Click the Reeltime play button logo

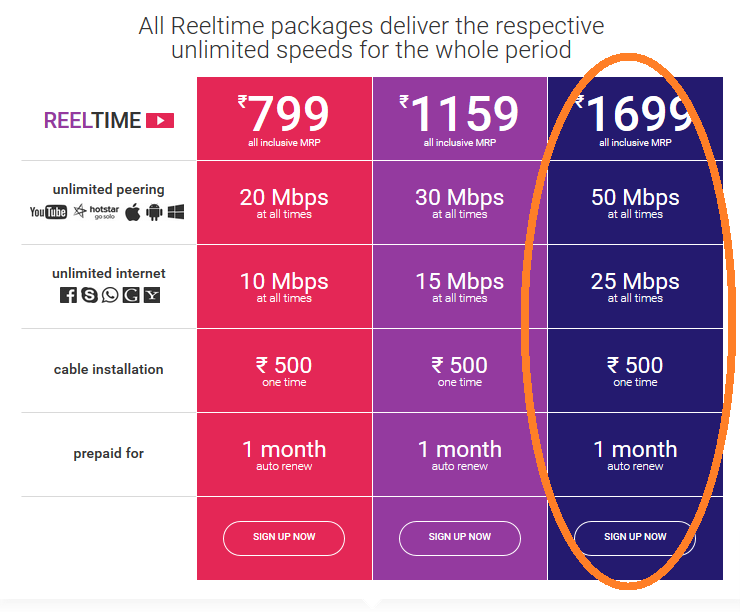160,120
